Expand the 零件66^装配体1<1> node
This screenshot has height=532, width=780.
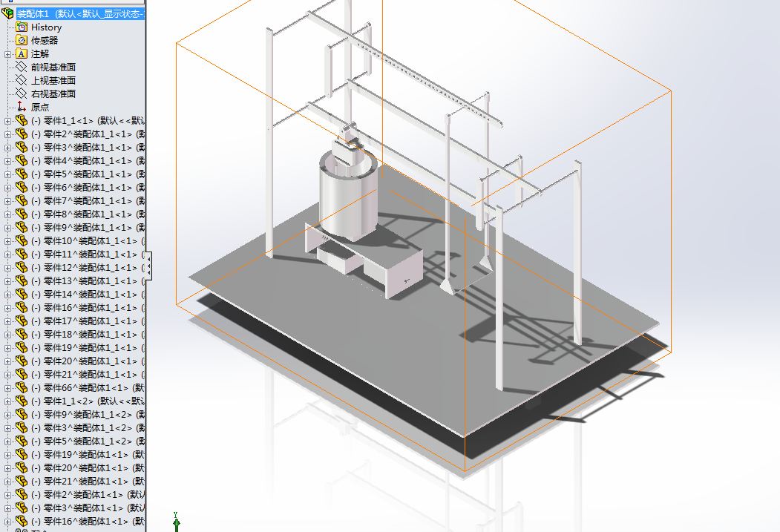(7, 388)
